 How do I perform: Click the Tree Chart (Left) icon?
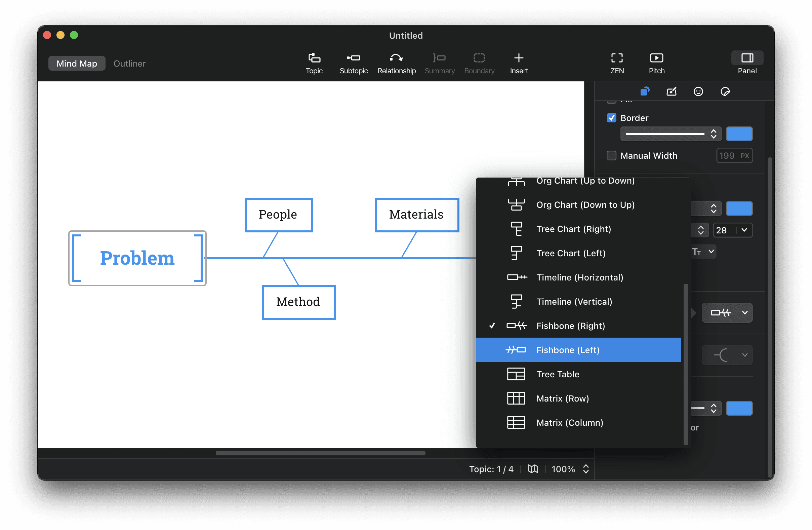[516, 253]
